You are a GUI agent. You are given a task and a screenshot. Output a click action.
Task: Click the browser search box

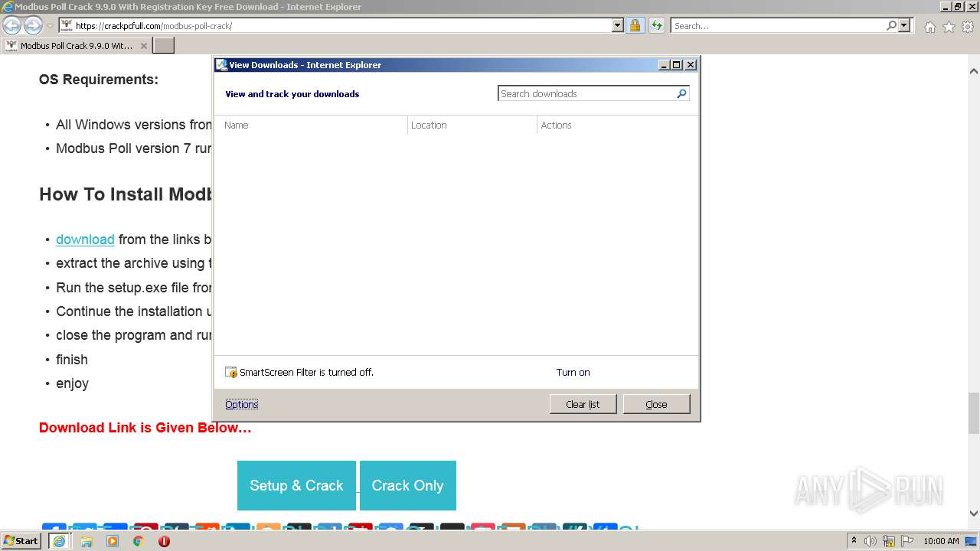777,25
